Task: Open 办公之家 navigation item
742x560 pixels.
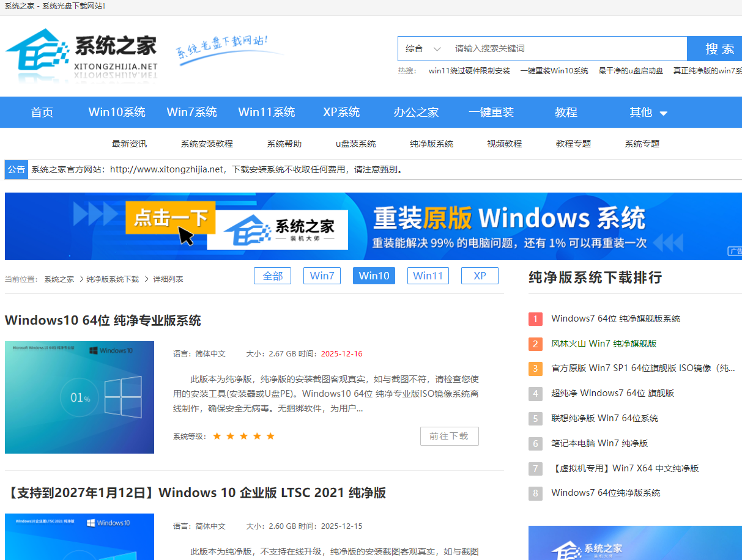Action: coord(417,112)
